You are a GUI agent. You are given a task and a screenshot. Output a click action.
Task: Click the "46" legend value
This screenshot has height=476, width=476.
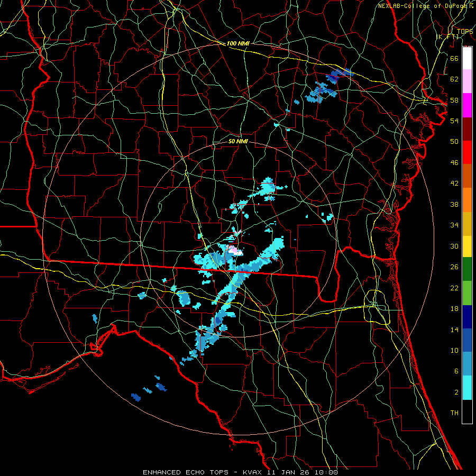coord(454,163)
